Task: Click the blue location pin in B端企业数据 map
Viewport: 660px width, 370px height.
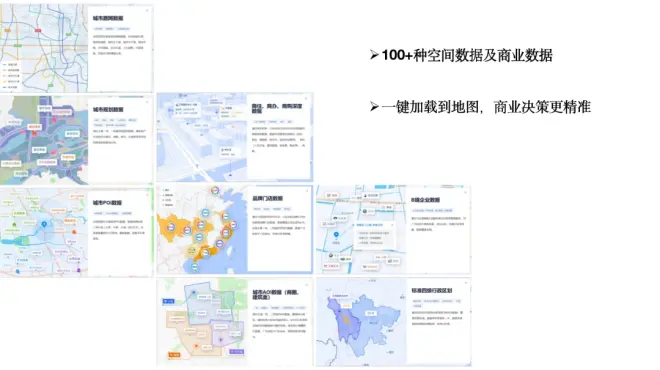Action: (336, 235)
